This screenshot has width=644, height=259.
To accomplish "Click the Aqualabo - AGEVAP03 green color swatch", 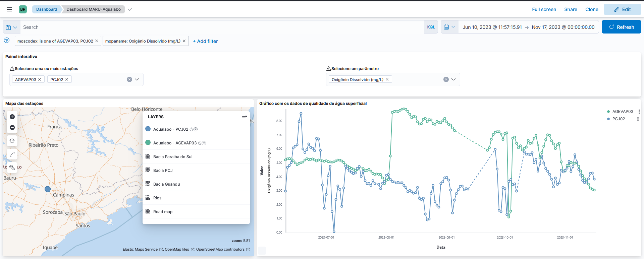I will [x=148, y=143].
